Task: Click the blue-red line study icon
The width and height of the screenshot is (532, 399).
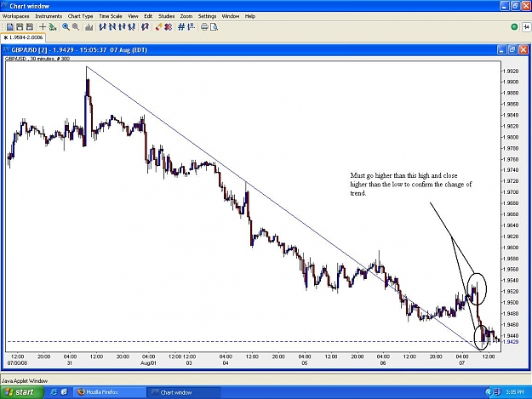Action: click(x=145, y=27)
